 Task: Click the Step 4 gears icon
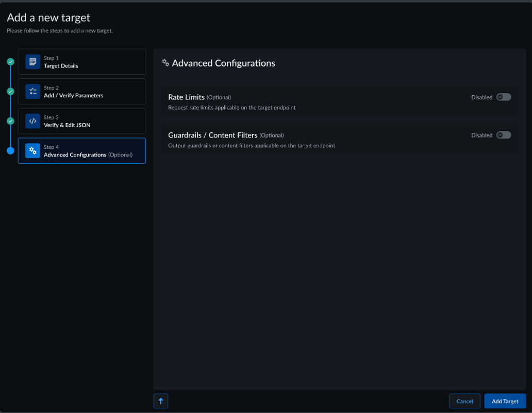(x=32, y=151)
